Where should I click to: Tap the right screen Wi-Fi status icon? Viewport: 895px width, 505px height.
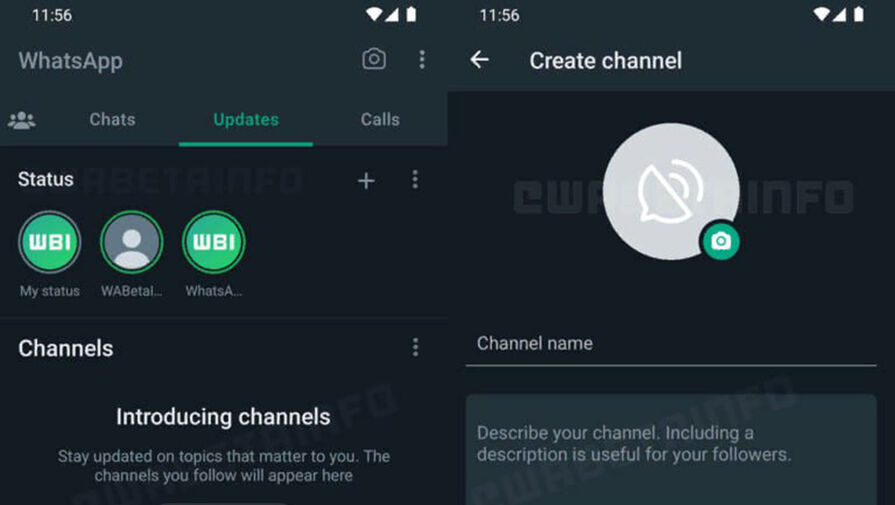(x=821, y=15)
